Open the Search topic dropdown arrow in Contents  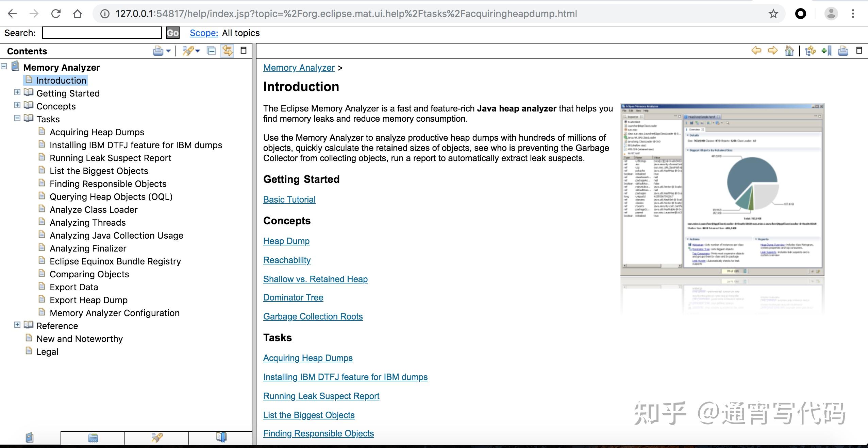(x=198, y=51)
